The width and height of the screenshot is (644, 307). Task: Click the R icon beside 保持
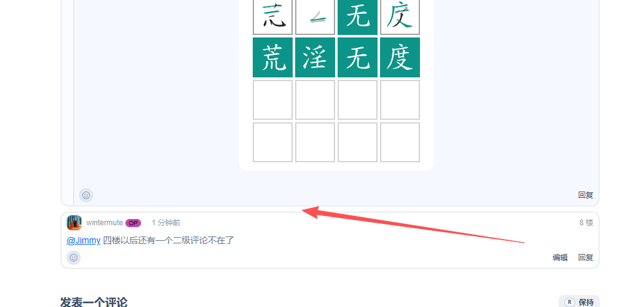(569, 302)
